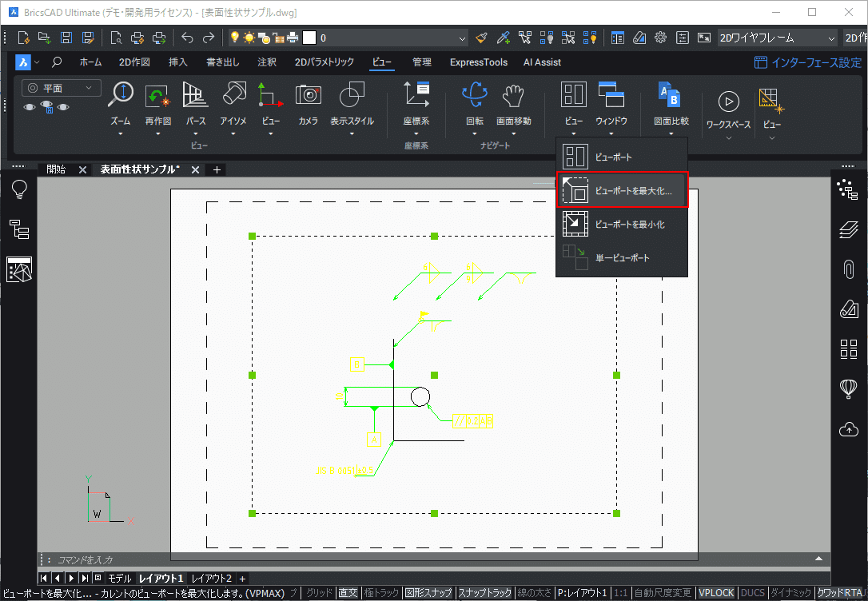The width and height of the screenshot is (868, 601).
Task: Click the Print icon in the top toolbar
Action: pyautogui.click(x=137, y=38)
